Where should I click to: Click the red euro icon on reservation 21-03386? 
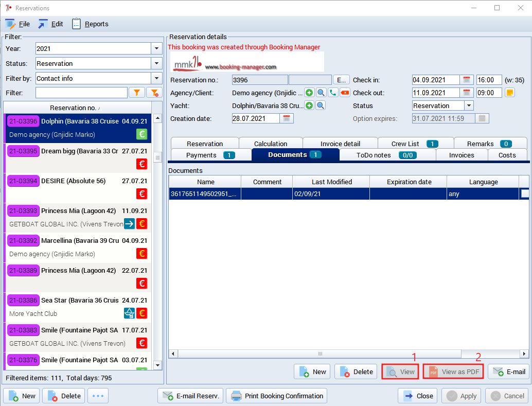142,313
